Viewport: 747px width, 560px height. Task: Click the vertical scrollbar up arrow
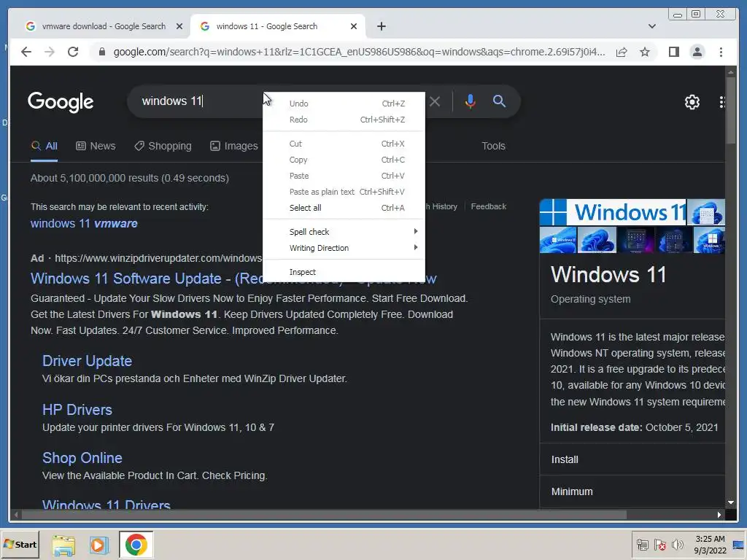pyautogui.click(x=731, y=72)
